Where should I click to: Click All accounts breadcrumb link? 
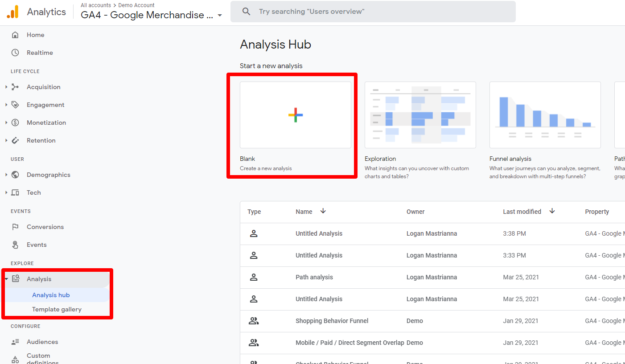click(x=96, y=5)
